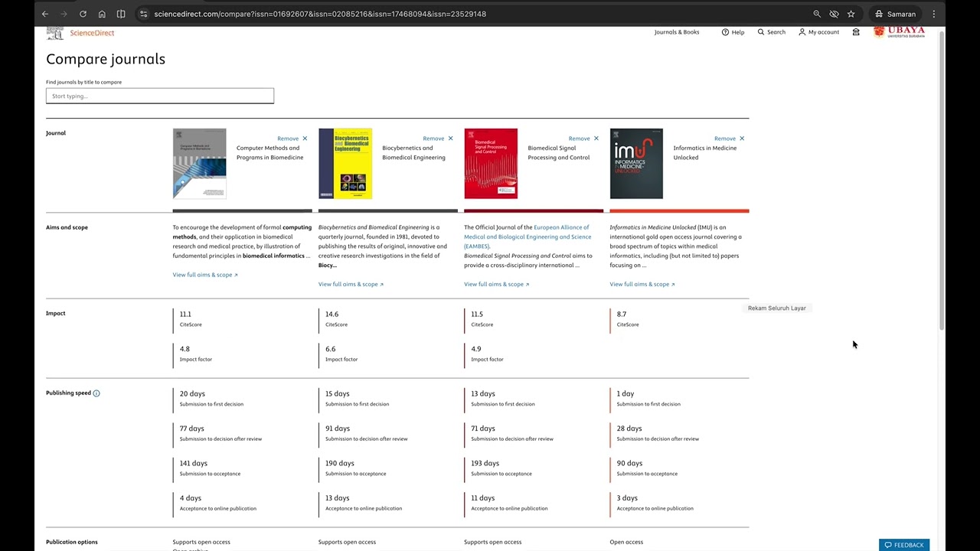This screenshot has width=980, height=551.
Task: Select CiteScore value 14.6
Action: tap(332, 314)
